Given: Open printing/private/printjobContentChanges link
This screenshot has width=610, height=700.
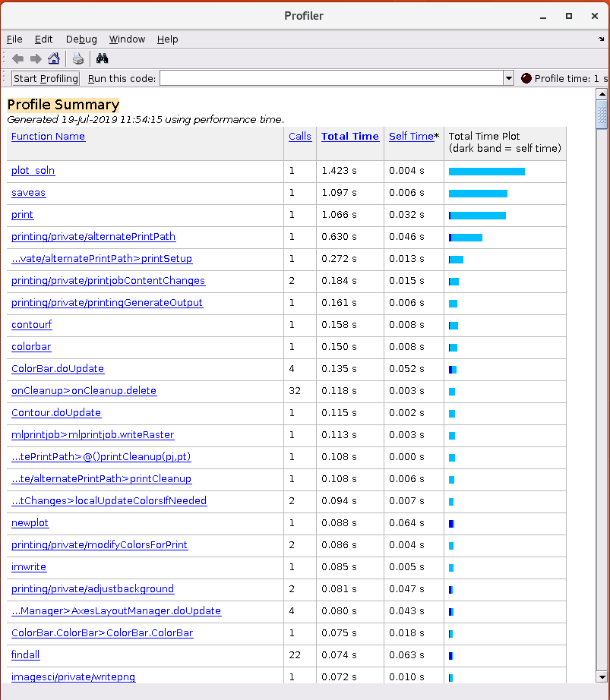Looking at the screenshot, I should (108, 281).
